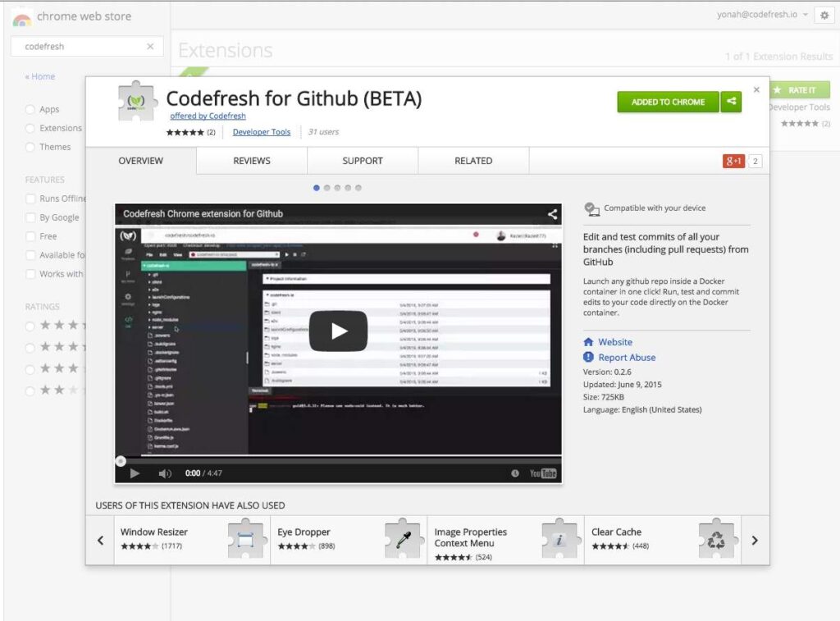Open Chrome Web Store settings gear
This screenshot has height=621, width=840.
coord(825,15)
